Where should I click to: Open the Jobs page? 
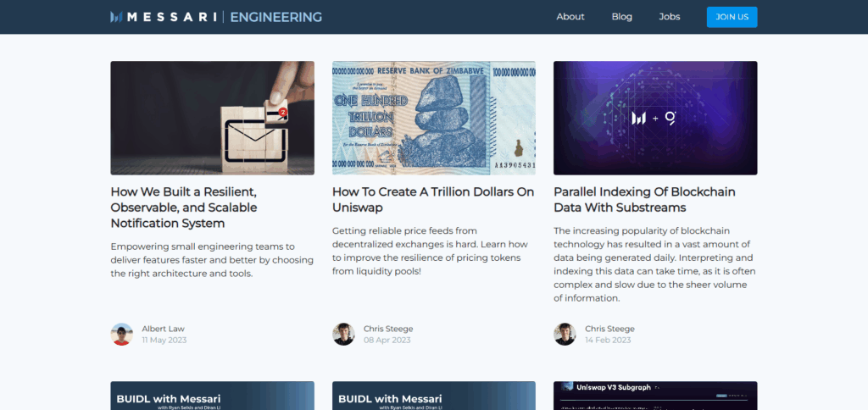[670, 17]
